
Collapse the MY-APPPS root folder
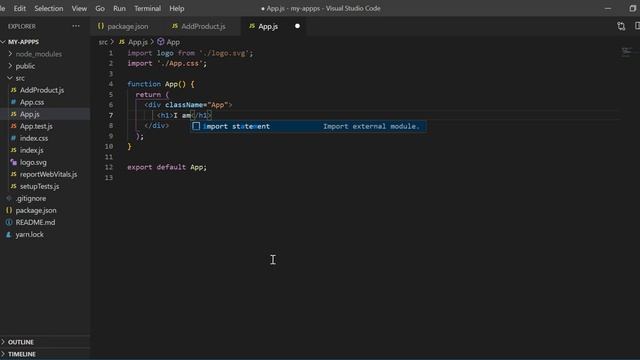(23, 42)
